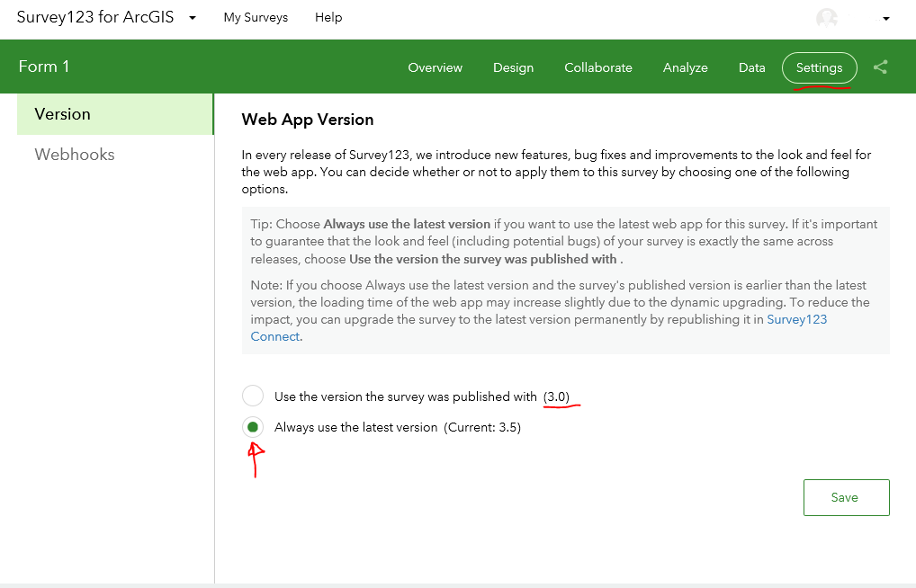Expand the Survey123 for ArcGIS dropdown
916x588 pixels.
193,18
